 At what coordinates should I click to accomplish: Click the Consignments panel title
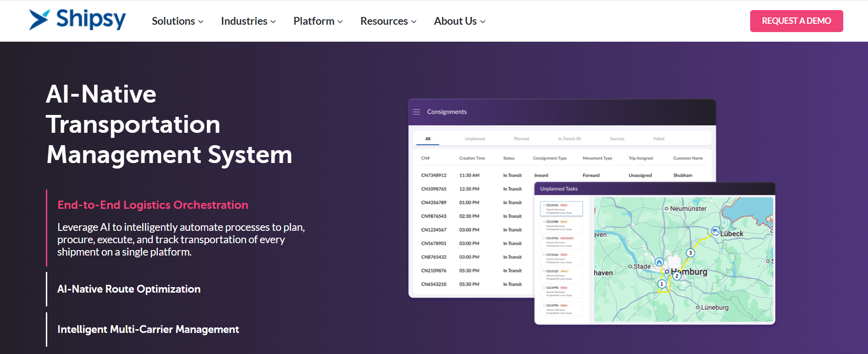[447, 112]
